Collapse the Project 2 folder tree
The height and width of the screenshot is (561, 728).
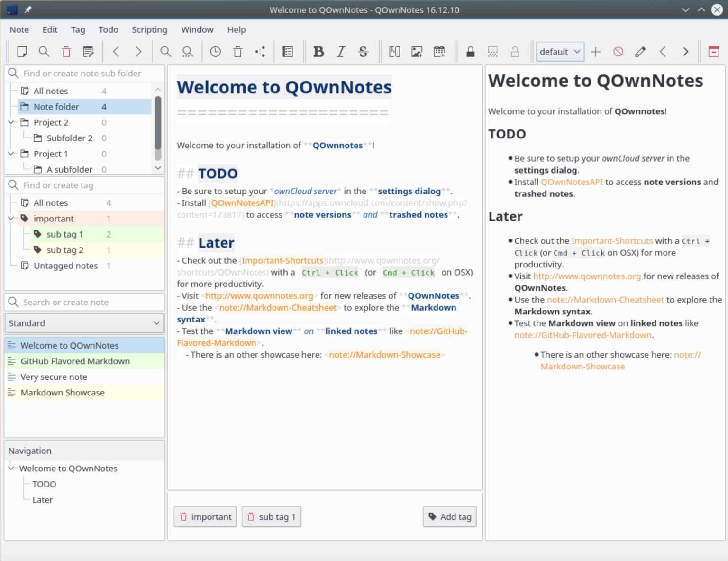[11, 122]
